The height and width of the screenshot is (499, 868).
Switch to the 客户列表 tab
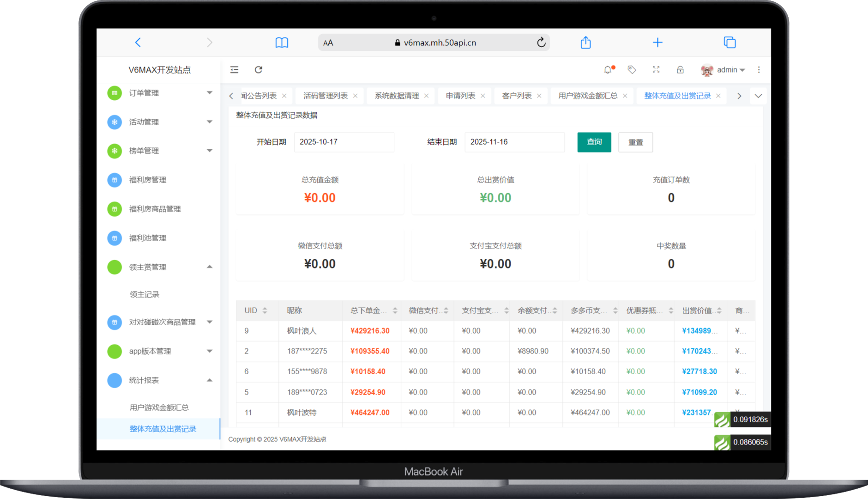[516, 96]
